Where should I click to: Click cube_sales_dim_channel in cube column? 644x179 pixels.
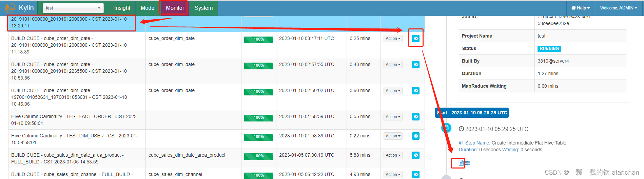click(x=175, y=174)
